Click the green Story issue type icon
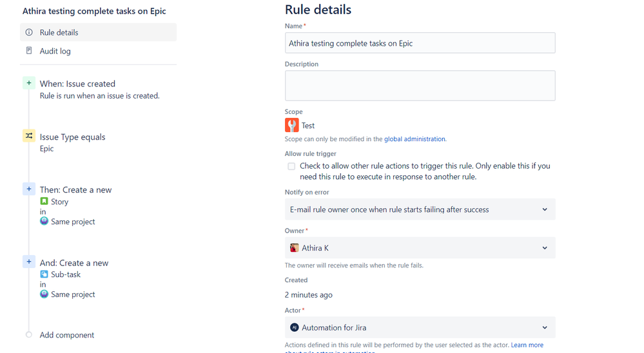The width and height of the screenshot is (644, 353). (44, 202)
